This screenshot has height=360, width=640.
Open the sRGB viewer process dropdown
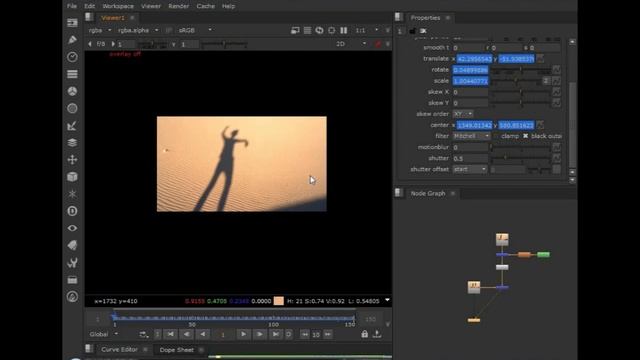(x=195, y=30)
